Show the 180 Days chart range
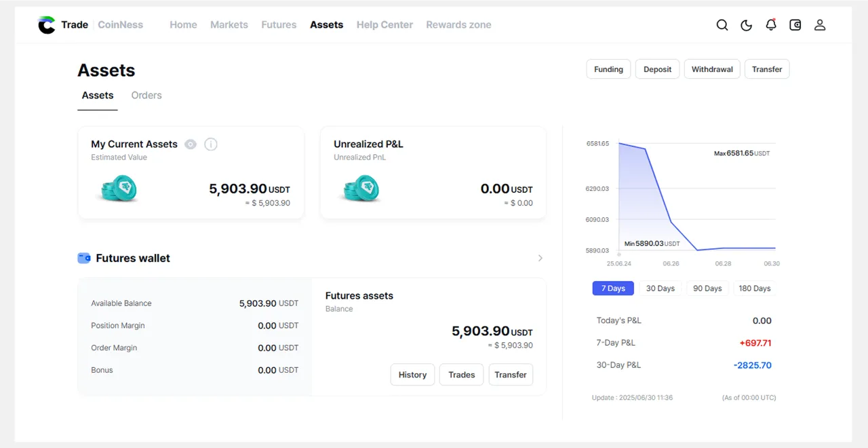Screen dimensions: 868x448 pos(754,288)
